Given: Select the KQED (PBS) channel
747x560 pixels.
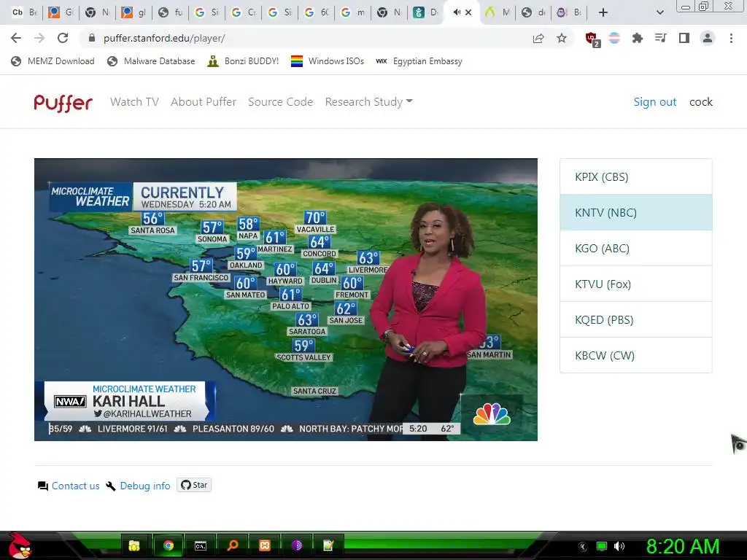Looking at the screenshot, I should [636, 319].
